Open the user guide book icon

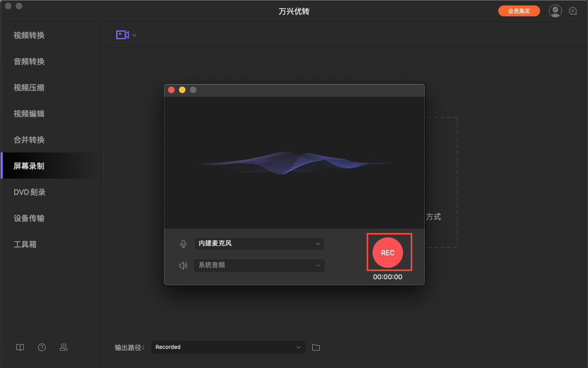(x=20, y=347)
